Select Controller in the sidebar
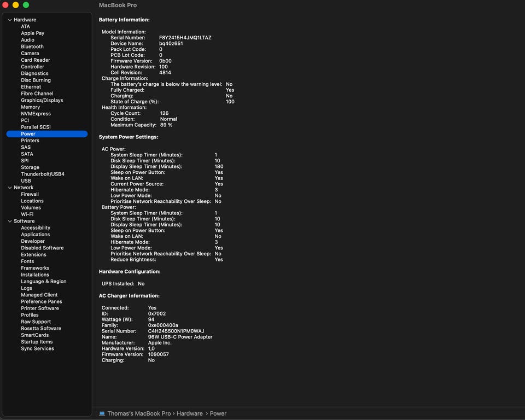Viewport: 525px width, 420px height. coord(32,67)
